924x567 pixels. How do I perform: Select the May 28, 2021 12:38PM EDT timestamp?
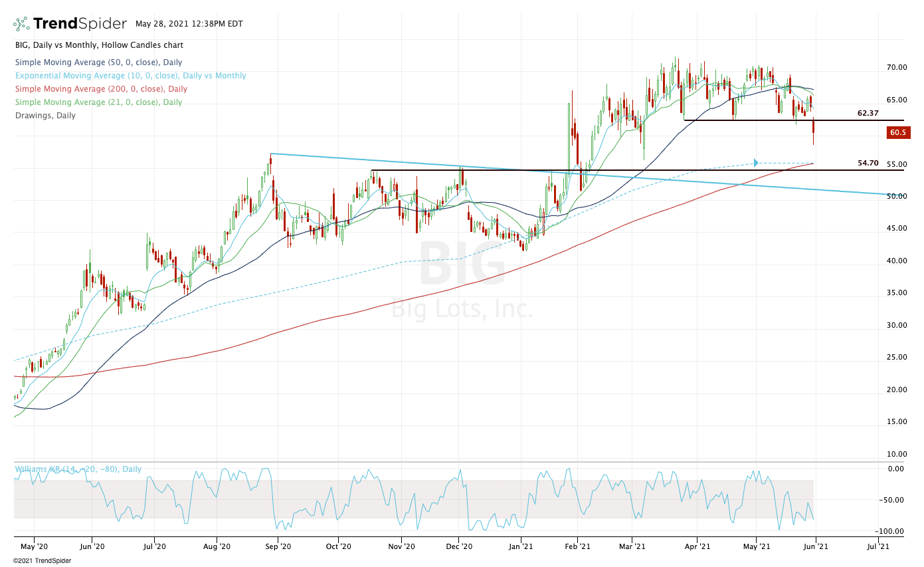(189, 24)
